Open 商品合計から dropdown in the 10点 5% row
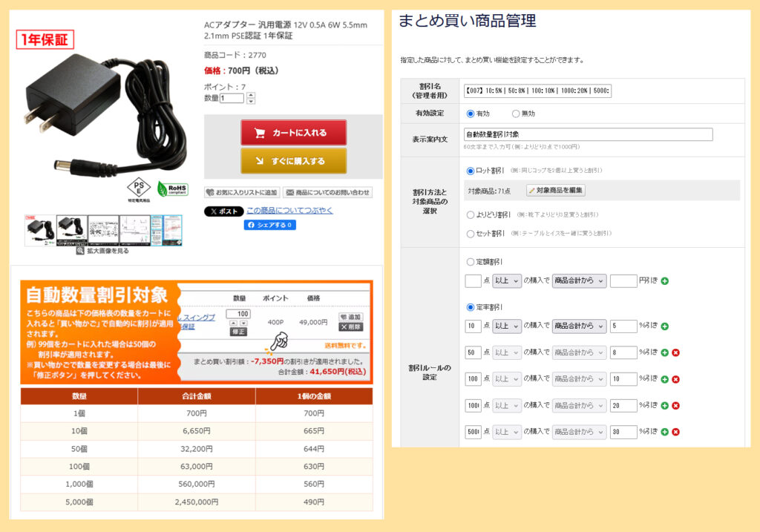This screenshot has width=760, height=532. [579, 326]
